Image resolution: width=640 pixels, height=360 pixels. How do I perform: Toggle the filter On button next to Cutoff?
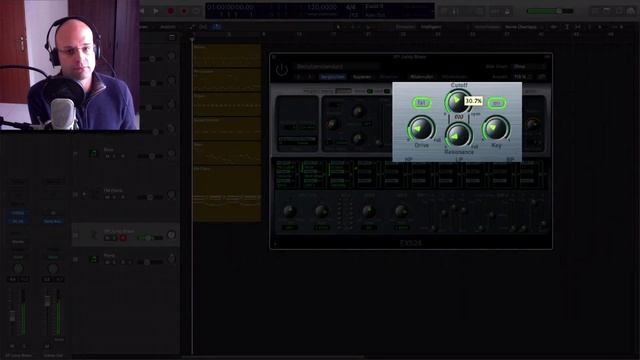click(496, 103)
